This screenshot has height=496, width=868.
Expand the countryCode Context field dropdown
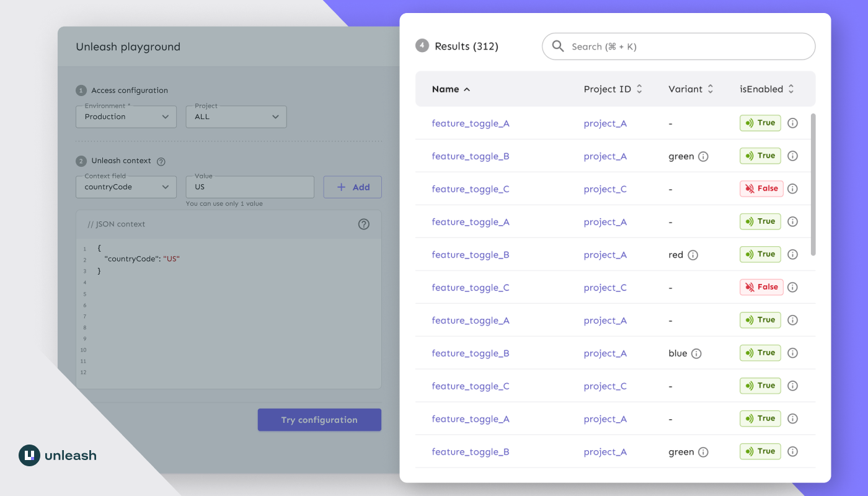click(126, 187)
